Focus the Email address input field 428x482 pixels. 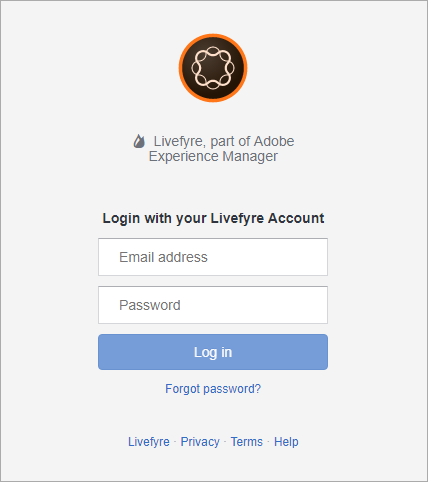(213, 257)
